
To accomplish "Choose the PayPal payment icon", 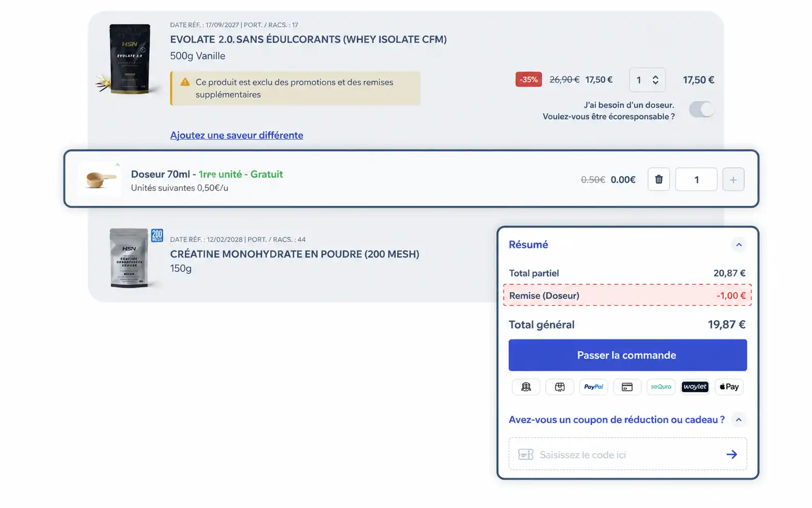I will point(593,387).
